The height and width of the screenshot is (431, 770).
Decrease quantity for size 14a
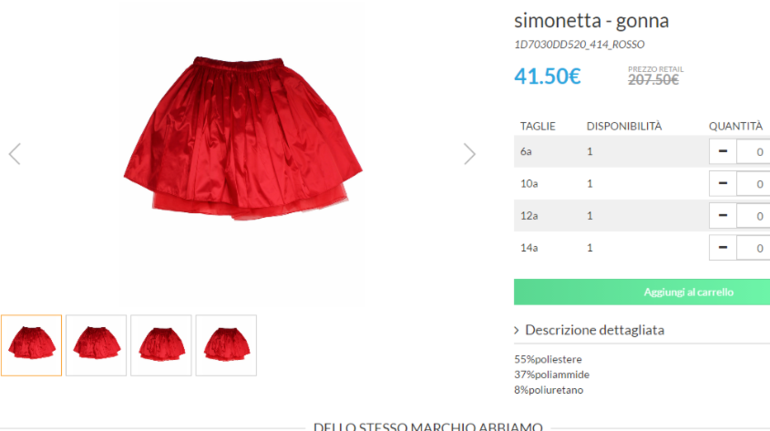(x=722, y=247)
